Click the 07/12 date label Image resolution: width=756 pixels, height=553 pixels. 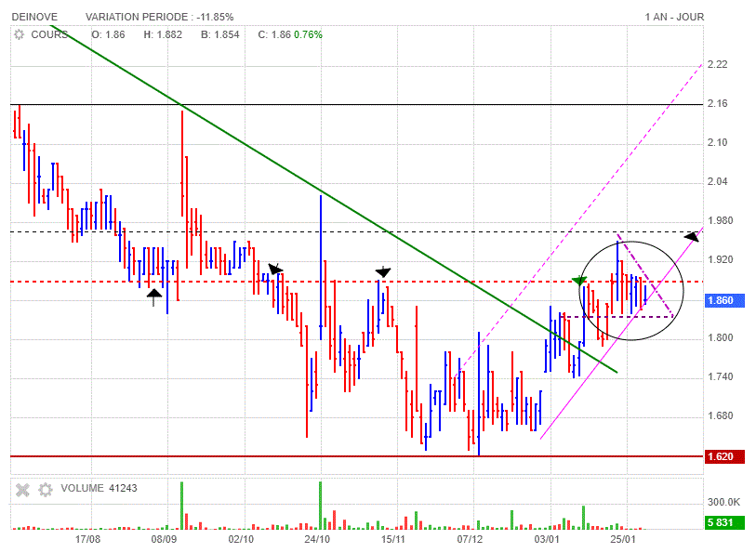point(470,539)
